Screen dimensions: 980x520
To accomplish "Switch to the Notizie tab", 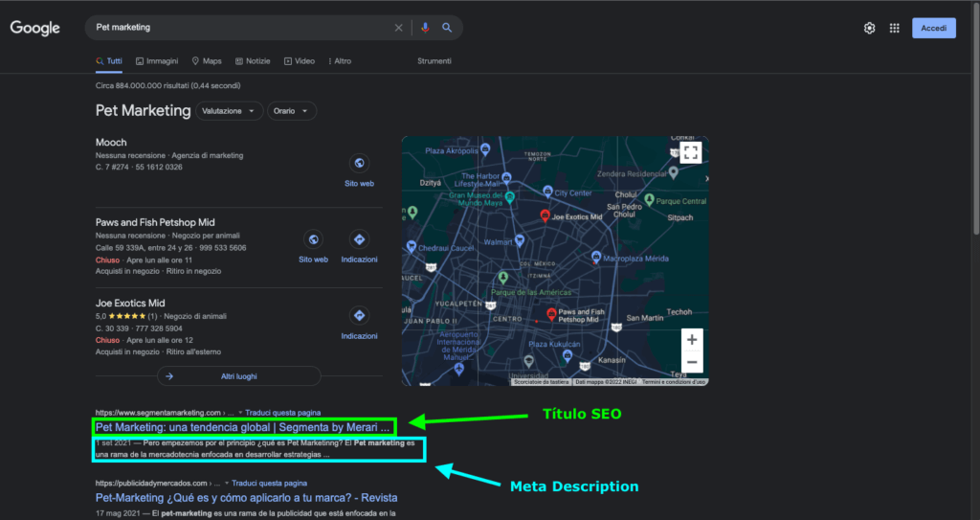I will (x=253, y=61).
